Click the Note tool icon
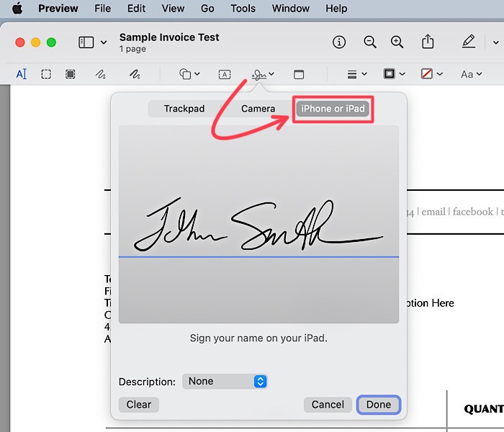Viewport: 504px width, 432px height. pos(299,75)
